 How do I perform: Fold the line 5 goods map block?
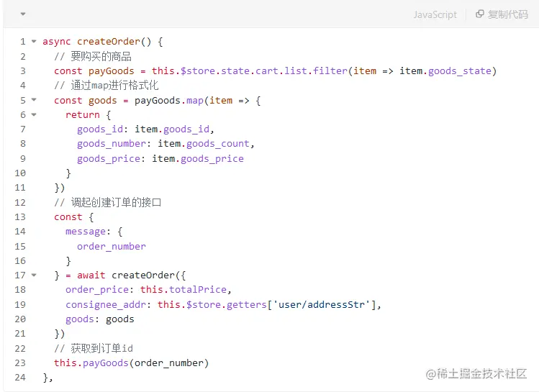tap(34, 100)
